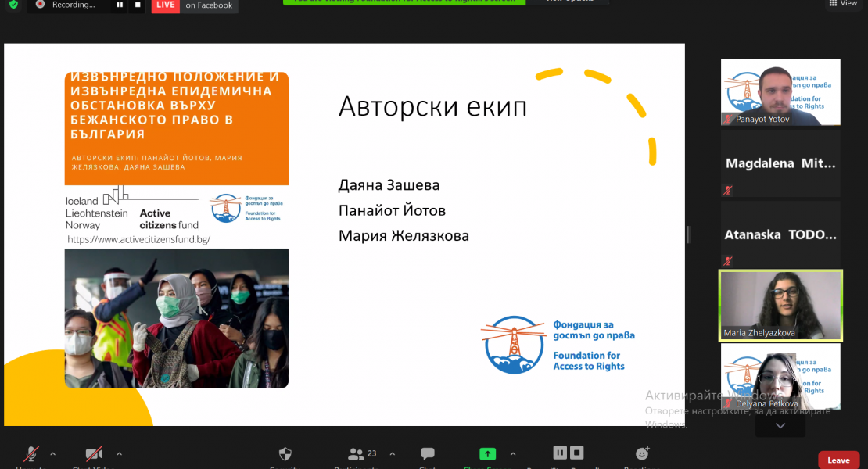868x469 pixels.
Task: Click the red Leave button
Action: 838,460
